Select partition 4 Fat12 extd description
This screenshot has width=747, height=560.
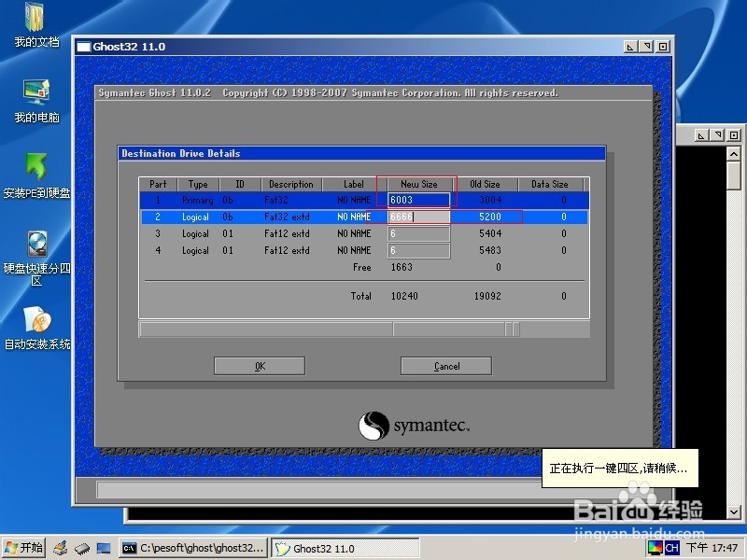(287, 250)
